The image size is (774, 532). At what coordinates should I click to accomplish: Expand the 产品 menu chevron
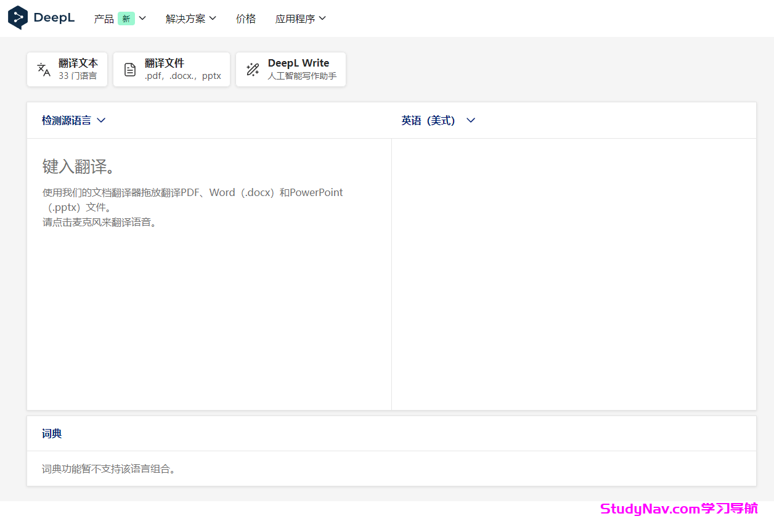coord(142,18)
